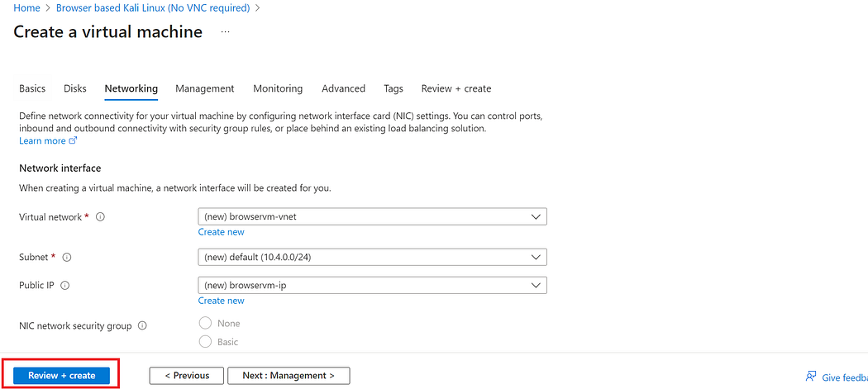Viewport: 868px width, 389px height.
Task: Click external link icon next to Learn more
Action: 74,140
